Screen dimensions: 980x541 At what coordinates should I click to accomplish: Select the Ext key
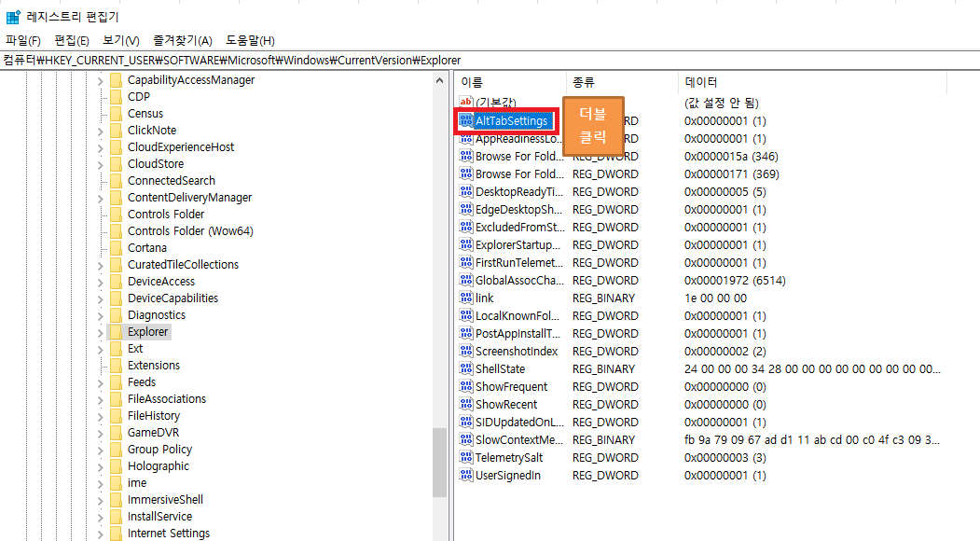[x=135, y=348]
